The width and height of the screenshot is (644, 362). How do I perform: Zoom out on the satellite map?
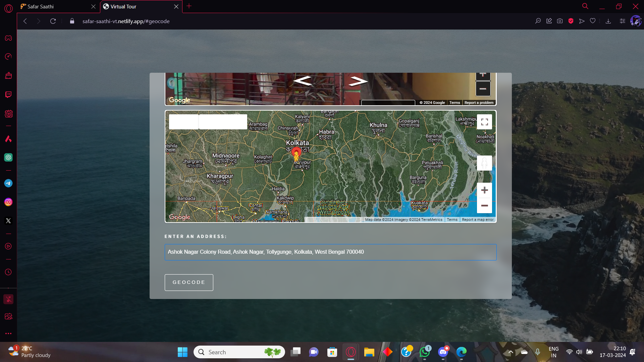[x=484, y=205]
